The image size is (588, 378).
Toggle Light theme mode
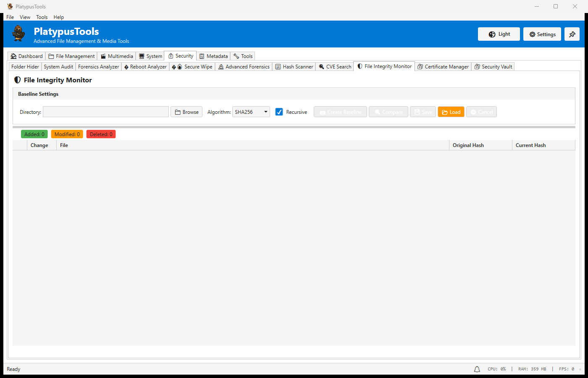click(x=499, y=34)
